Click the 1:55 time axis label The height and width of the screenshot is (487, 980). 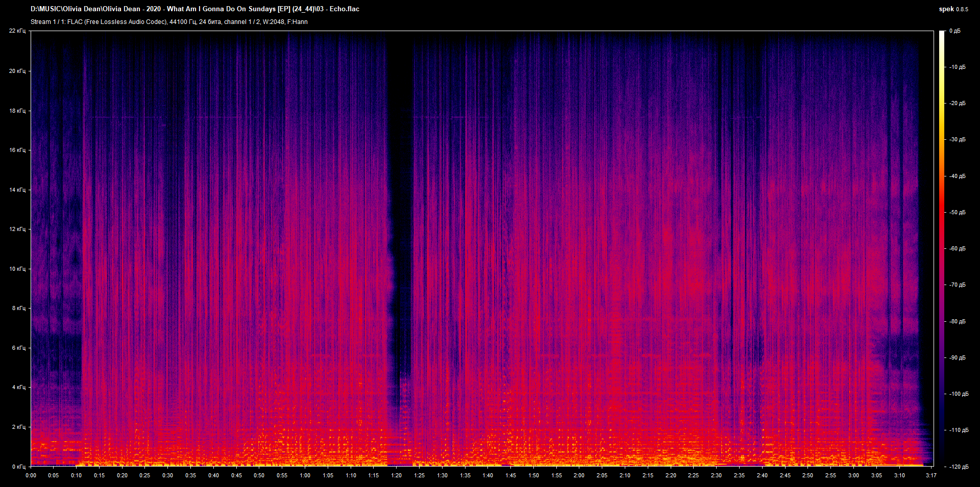tap(557, 476)
